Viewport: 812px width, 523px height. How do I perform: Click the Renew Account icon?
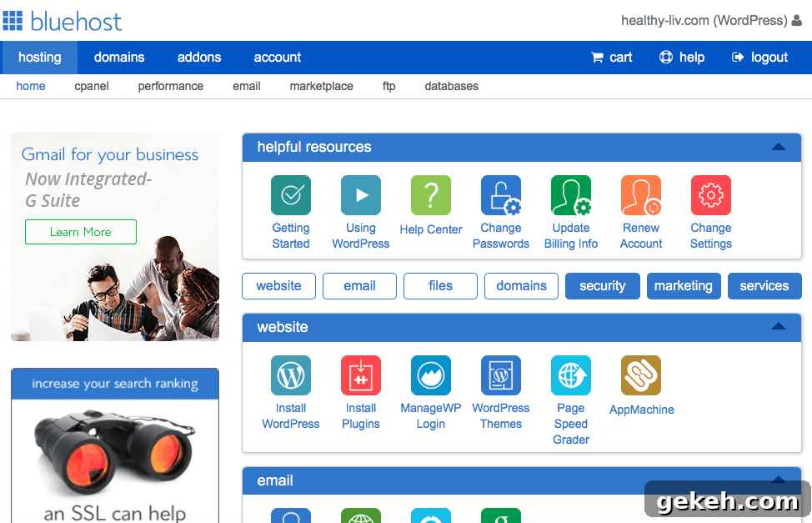pos(641,195)
